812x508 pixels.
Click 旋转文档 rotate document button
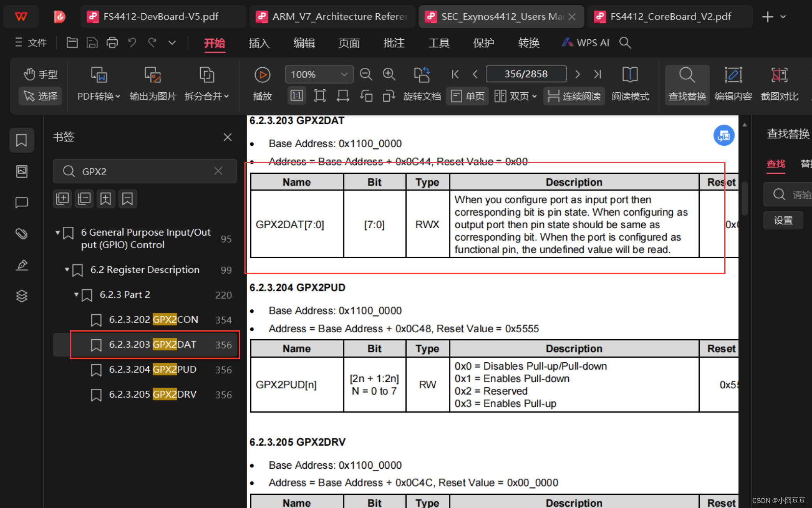click(x=422, y=83)
